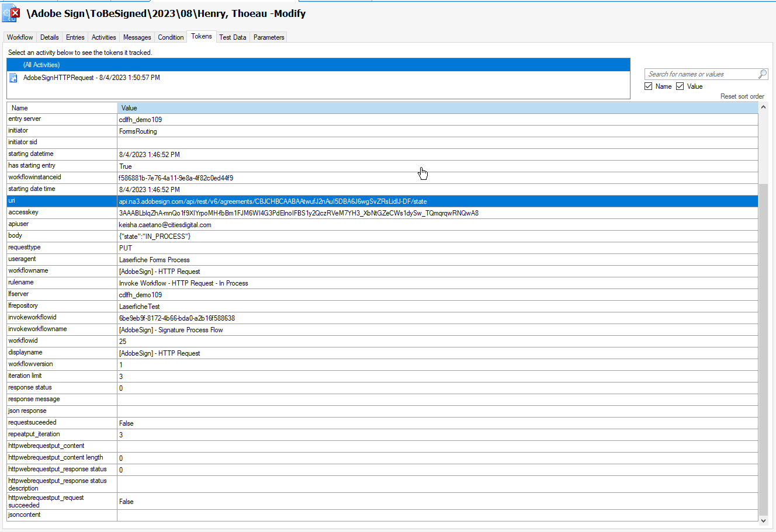Select the displayname token name
The height and width of the screenshot is (532, 776).
25,353
